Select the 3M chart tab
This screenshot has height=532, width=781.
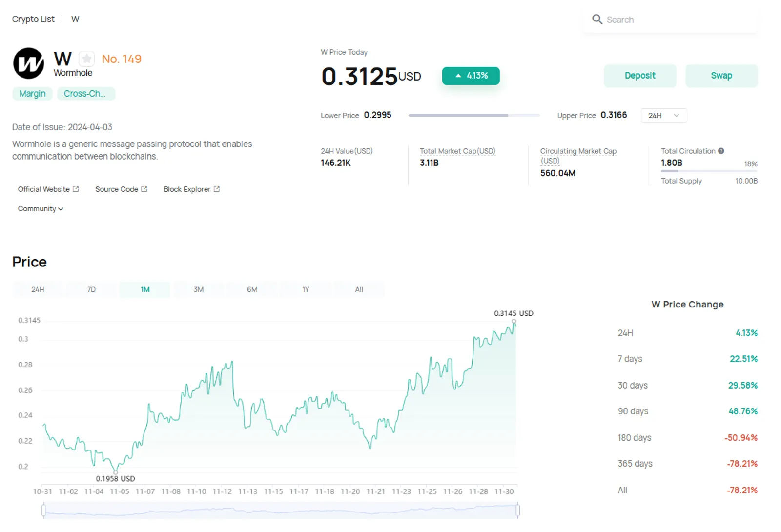pyautogui.click(x=198, y=289)
